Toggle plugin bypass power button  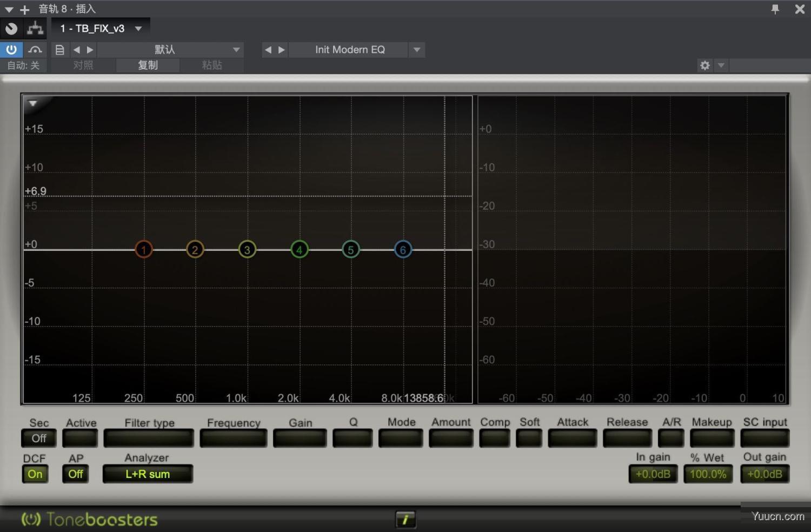[x=11, y=49]
